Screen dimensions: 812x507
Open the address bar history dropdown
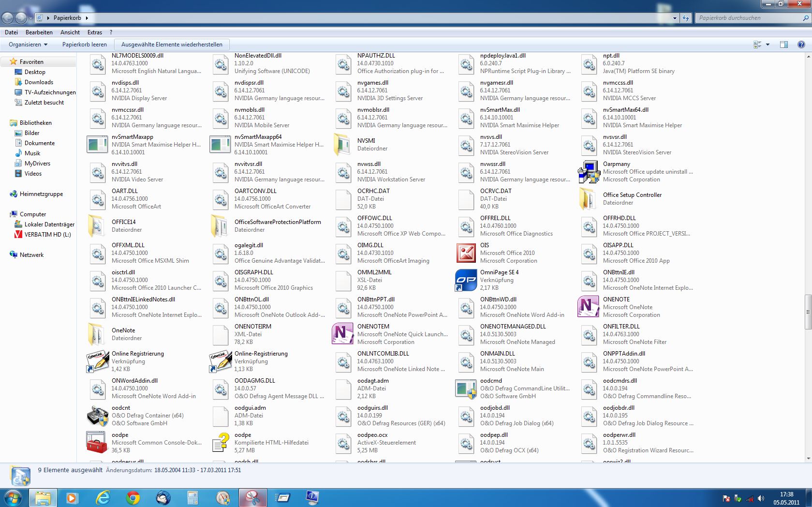tap(675, 18)
